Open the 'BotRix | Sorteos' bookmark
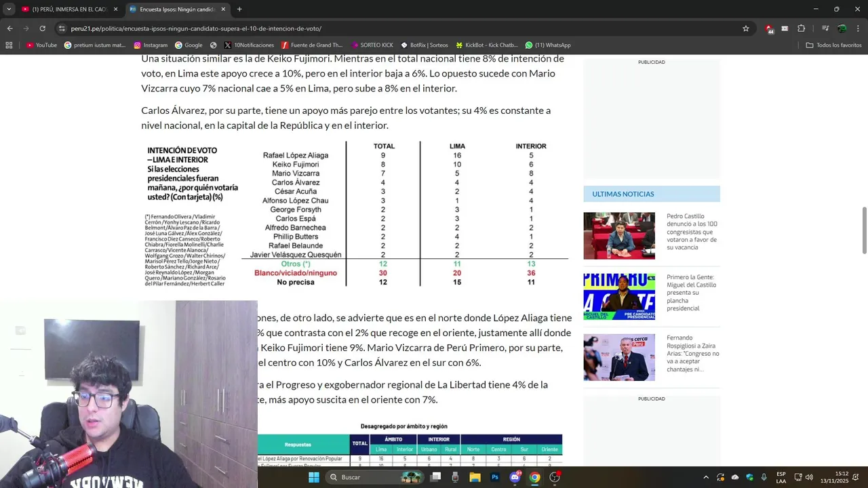The image size is (868, 488). click(425, 45)
